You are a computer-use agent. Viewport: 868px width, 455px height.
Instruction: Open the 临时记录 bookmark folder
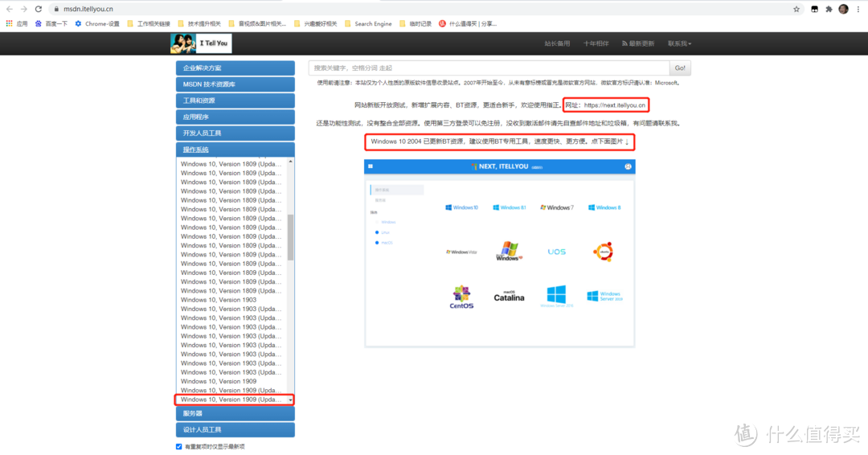416,24
